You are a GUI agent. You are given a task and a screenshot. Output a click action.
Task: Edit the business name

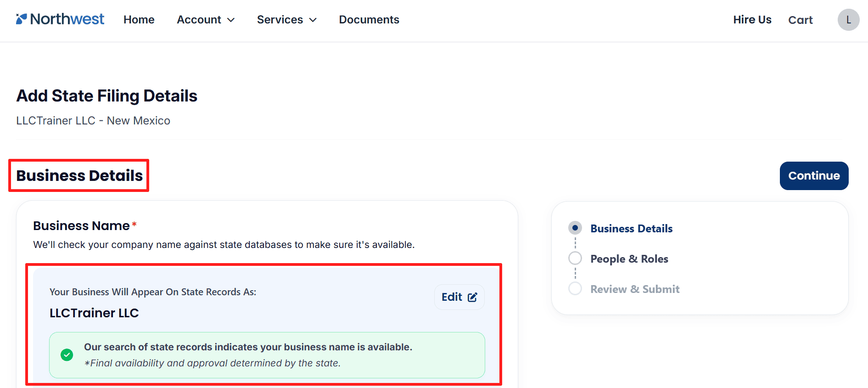point(459,297)
